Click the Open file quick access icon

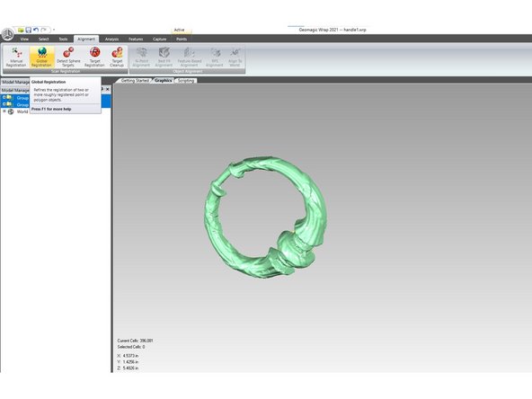click(x=21, y=30)
